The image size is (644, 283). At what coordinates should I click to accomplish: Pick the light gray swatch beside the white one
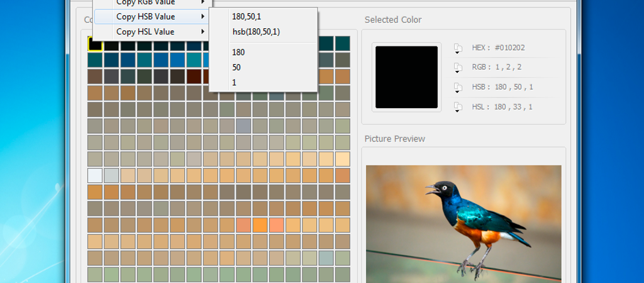click(111, 175)
